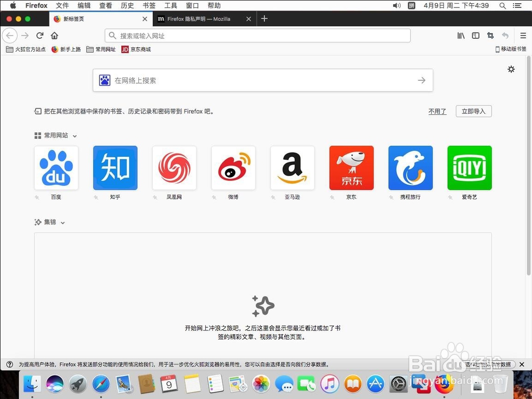Open the 凤凰网 top site tile

click(174, 168)
